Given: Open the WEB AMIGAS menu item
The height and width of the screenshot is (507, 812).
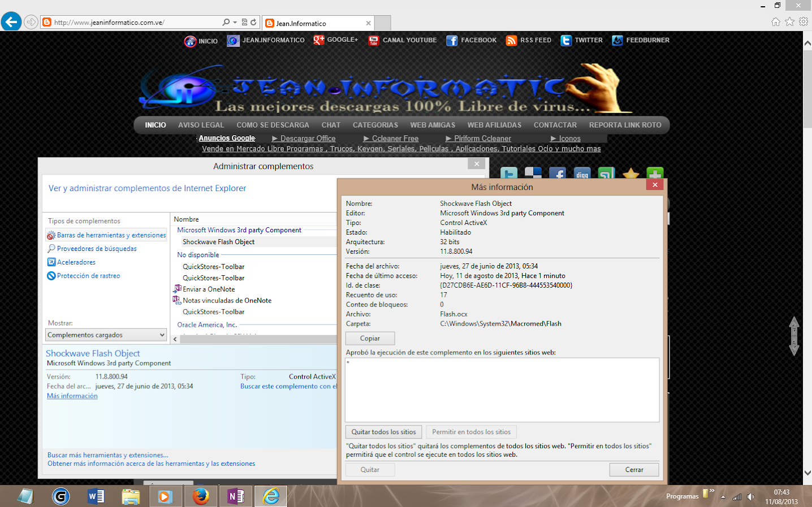Looking at the screenshot, I should coord(433,125).
